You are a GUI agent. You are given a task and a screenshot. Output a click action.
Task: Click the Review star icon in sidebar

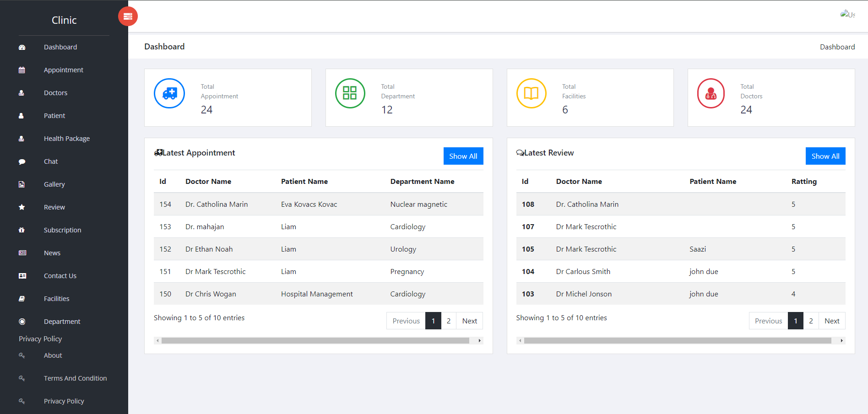coord(22,207)
